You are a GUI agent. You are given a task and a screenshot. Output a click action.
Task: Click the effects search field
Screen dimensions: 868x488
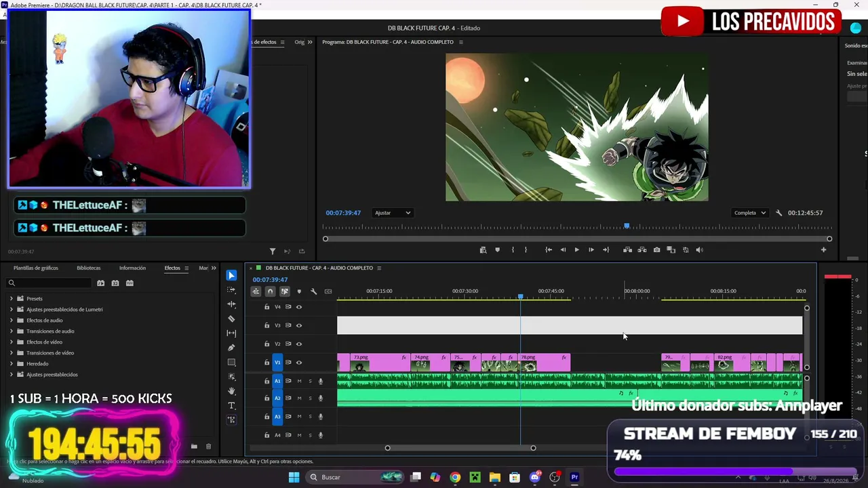[50, 283]
